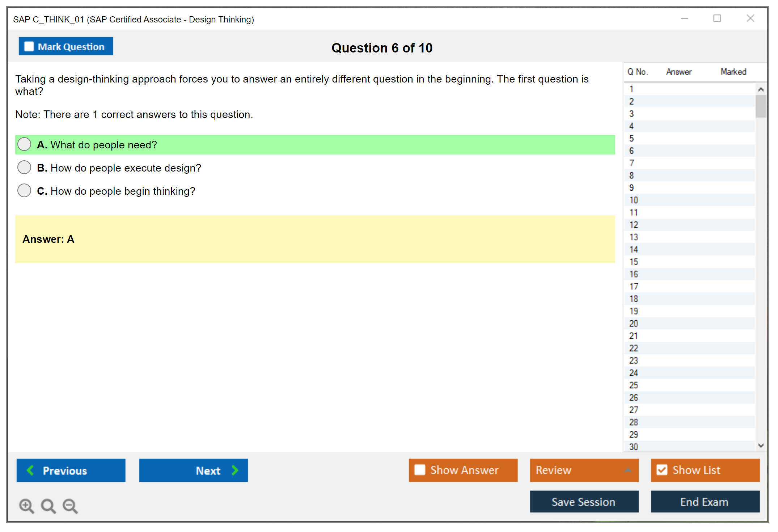Click the left chevron on the Previous button
This screenshot has width=778, height=532.
30,470
